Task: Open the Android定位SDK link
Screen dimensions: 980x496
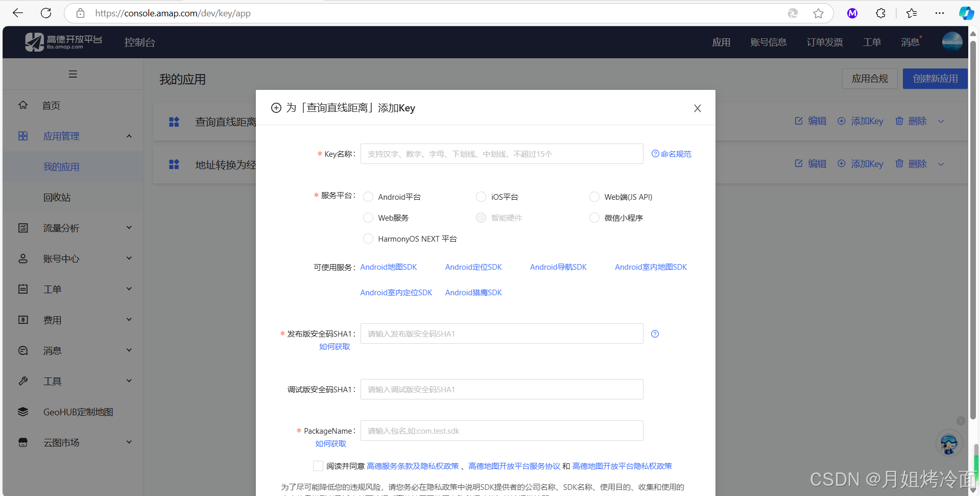Action: coord(473,267)
